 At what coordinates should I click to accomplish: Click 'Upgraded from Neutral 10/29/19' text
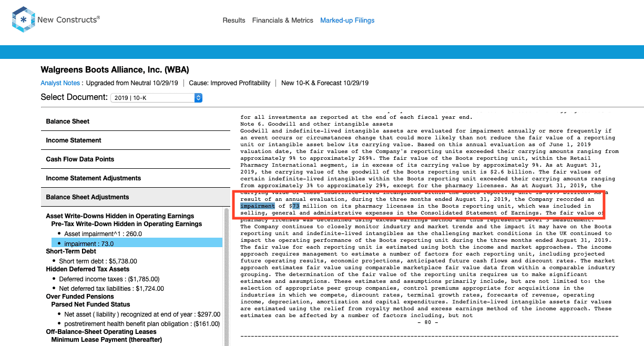tap(132, 83)
